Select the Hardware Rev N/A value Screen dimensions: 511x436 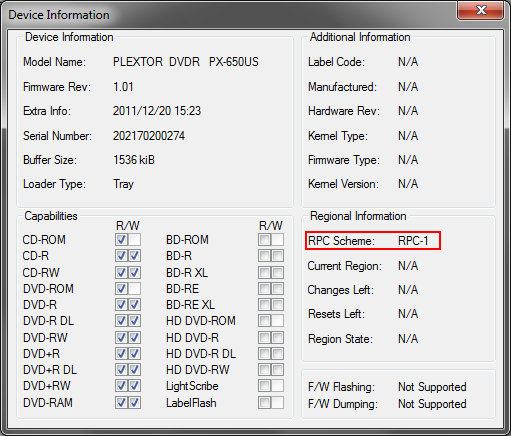pyautogui.click(x=408, y=111)
